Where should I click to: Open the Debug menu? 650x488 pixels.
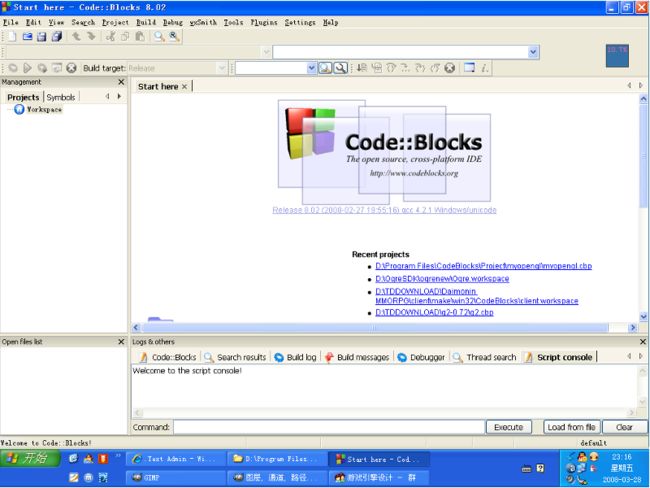point(172,22)
